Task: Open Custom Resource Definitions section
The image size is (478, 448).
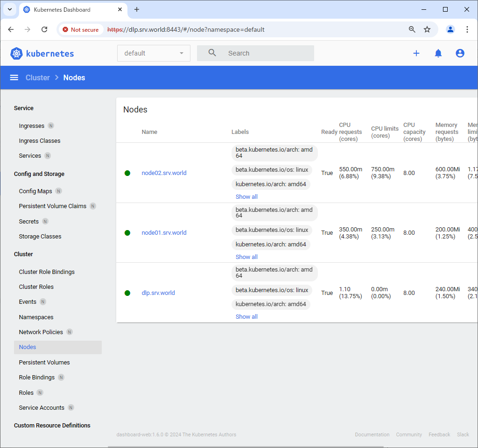Action: click(x=52, y=426)
